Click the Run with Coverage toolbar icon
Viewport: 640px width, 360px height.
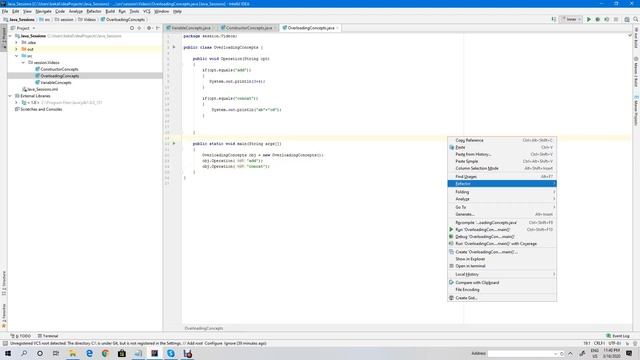click(607, 19)
